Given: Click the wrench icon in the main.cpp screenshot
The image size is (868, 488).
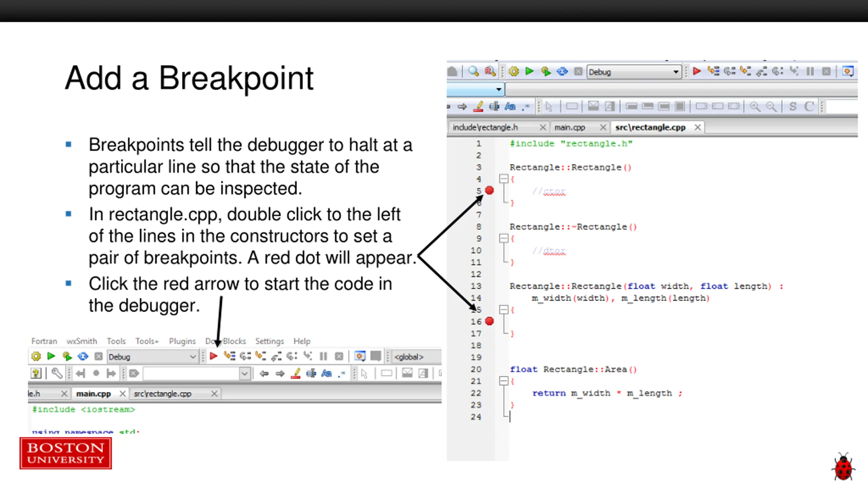Looking at the screenshot, I should tap(57, 373).
